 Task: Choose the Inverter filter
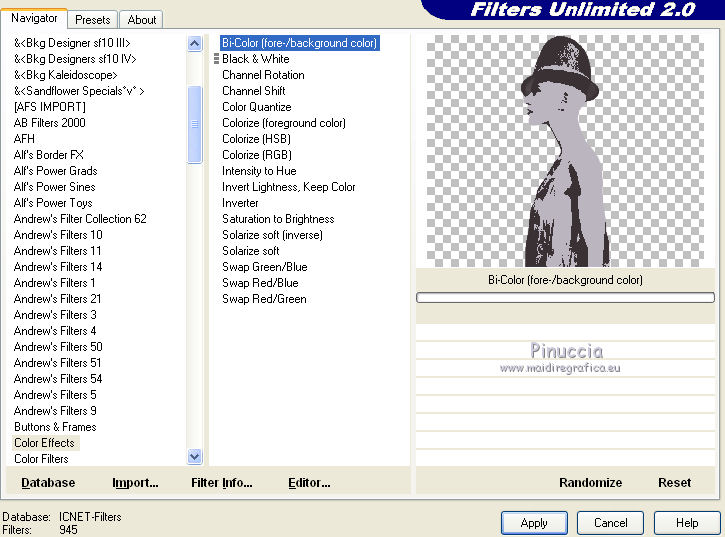pos(240,203)
